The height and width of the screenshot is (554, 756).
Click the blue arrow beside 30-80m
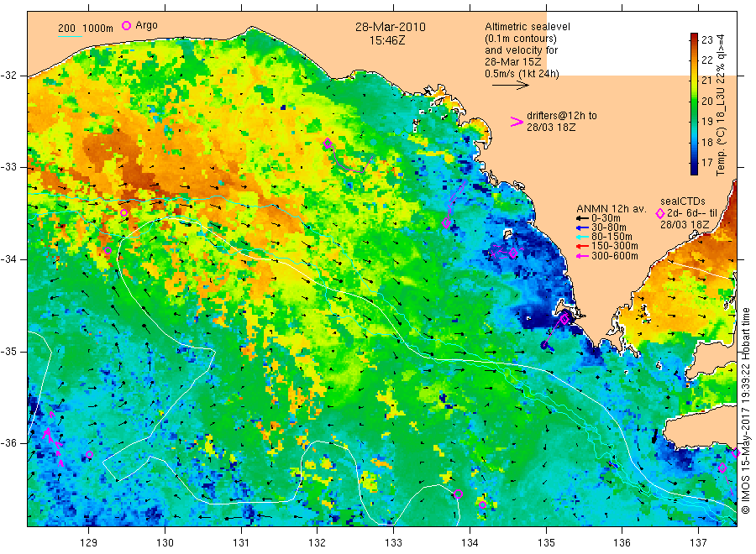pos(582,227)
